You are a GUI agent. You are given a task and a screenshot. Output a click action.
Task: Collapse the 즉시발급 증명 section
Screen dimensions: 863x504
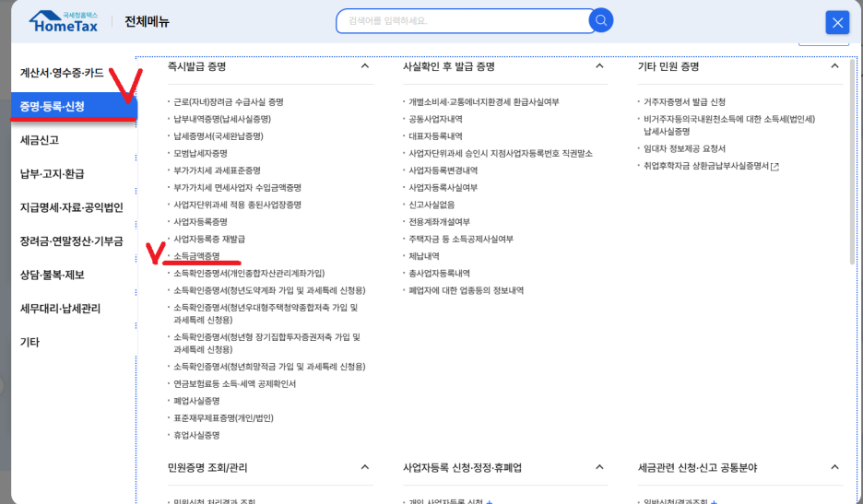(365, 66)
